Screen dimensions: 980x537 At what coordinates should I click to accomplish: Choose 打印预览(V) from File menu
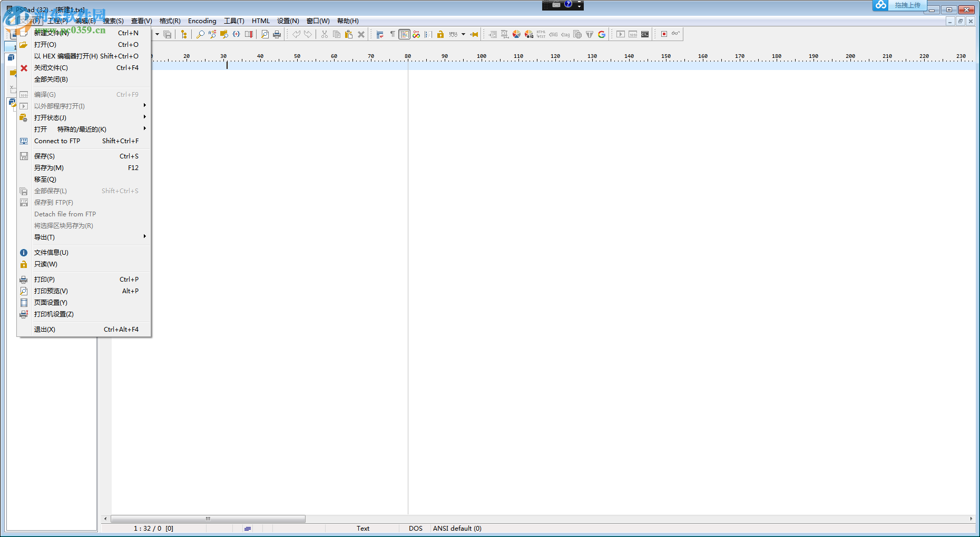point(84,291)
